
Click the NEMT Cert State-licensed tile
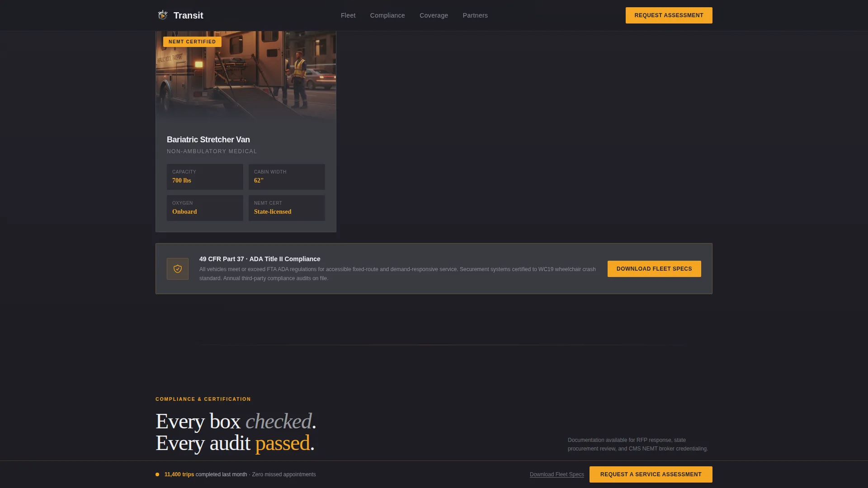pyautogui.click(x=287, y=208)
